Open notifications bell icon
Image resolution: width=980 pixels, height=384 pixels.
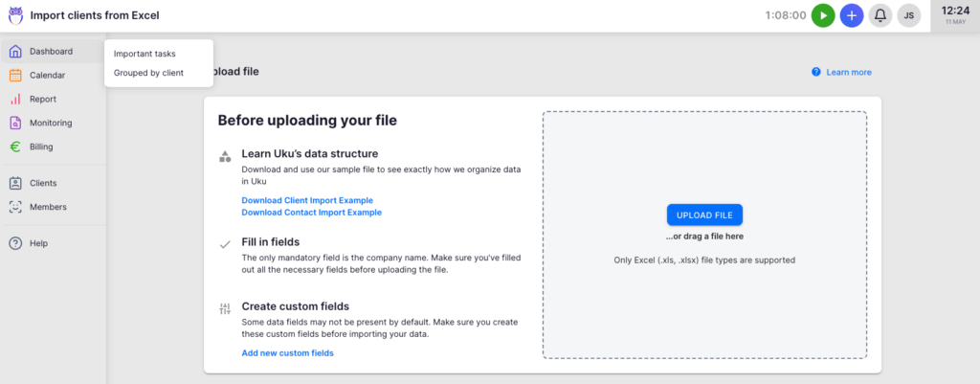coord(880,15)
